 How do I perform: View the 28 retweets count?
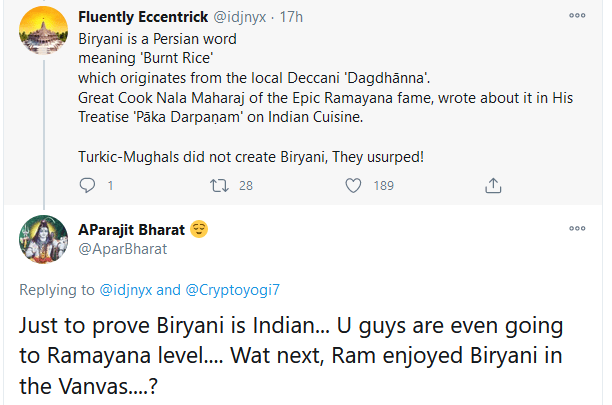[246, 185]
